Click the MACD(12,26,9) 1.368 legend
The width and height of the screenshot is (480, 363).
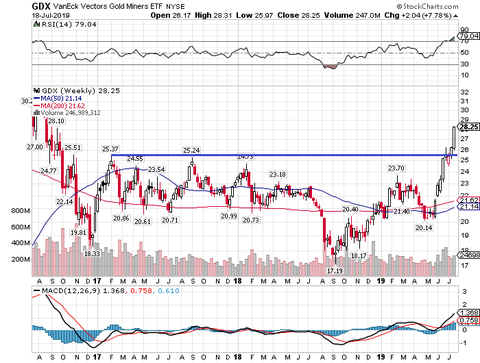[79, 291]
